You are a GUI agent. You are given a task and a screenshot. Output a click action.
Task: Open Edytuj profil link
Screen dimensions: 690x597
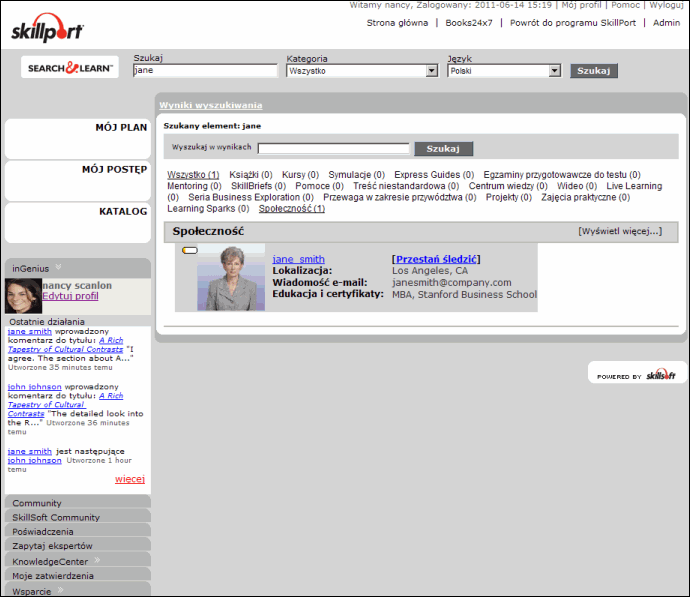(x=70, y=296)
